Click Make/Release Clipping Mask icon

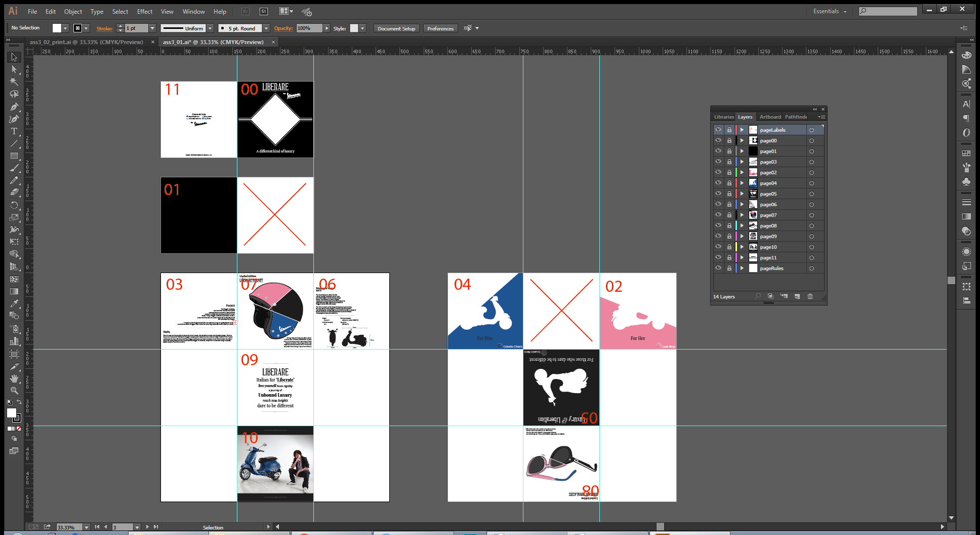point(770,296)
